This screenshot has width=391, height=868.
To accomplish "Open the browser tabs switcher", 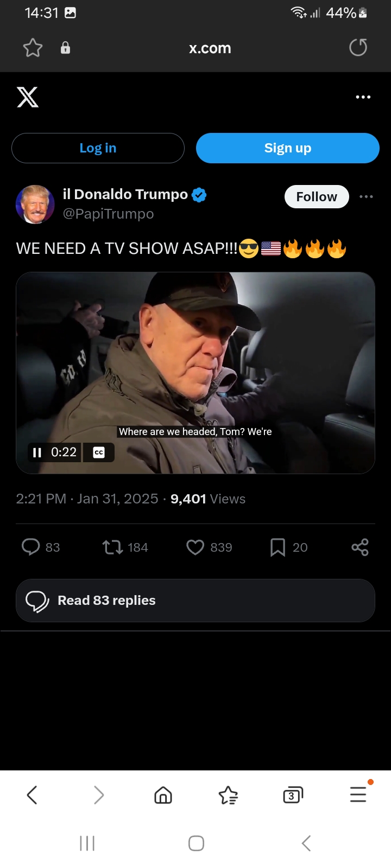I will tap(293, 795).
